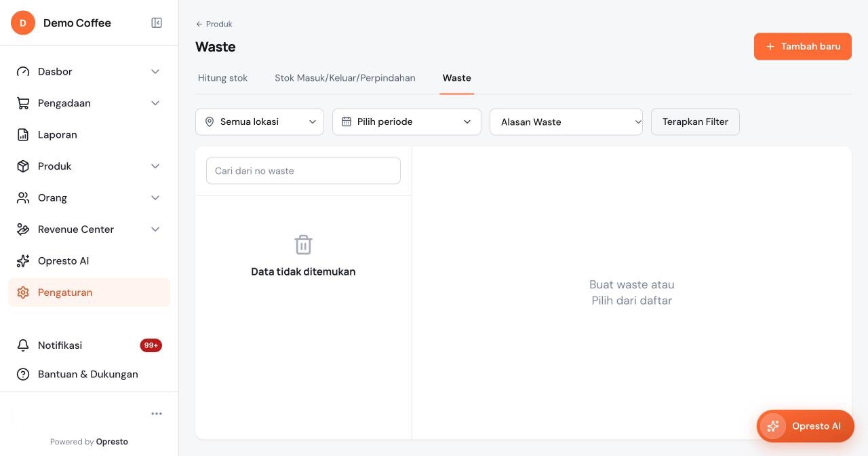Image resolution: width=868 pixels, height=456 pixels.
Task: Click the Terapkan Filter button
Action: click(695, 122)
